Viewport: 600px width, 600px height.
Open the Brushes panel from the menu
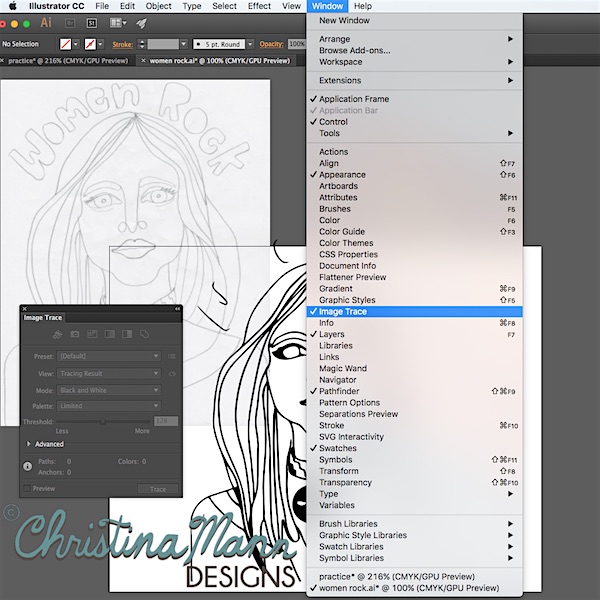pos(414,209)
